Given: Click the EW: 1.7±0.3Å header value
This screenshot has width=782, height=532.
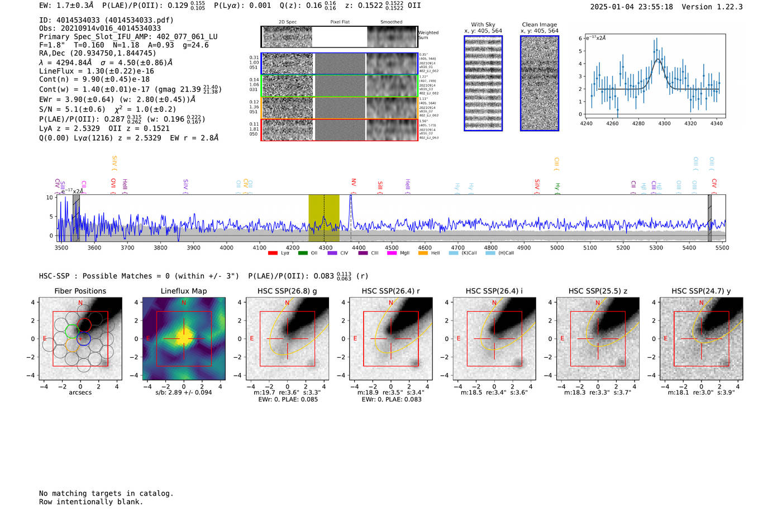Looking at the screenshot, I should 66,6.
